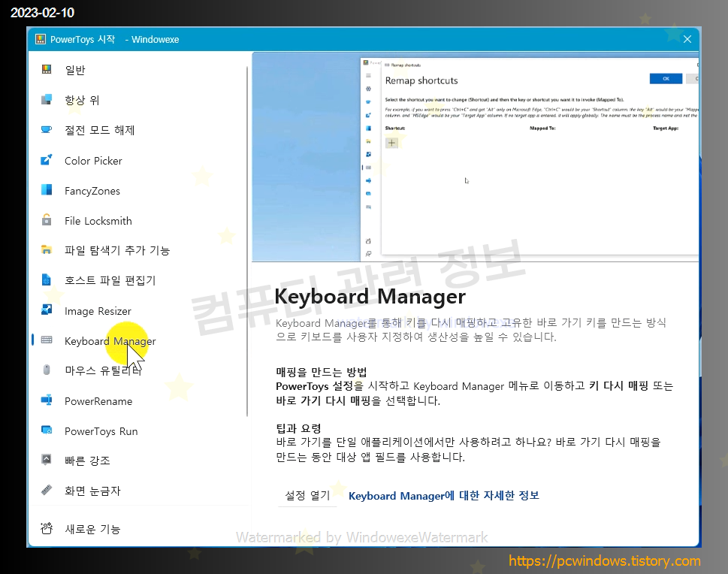Click the File Locksmith padlock icon
The width and height of the screenshot is (728, 574).
point(47,219)
